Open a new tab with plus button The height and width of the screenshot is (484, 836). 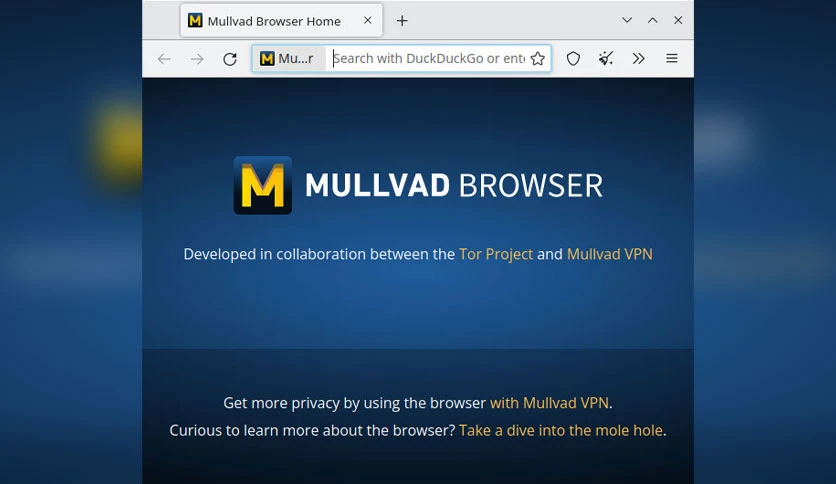[402, 21]
